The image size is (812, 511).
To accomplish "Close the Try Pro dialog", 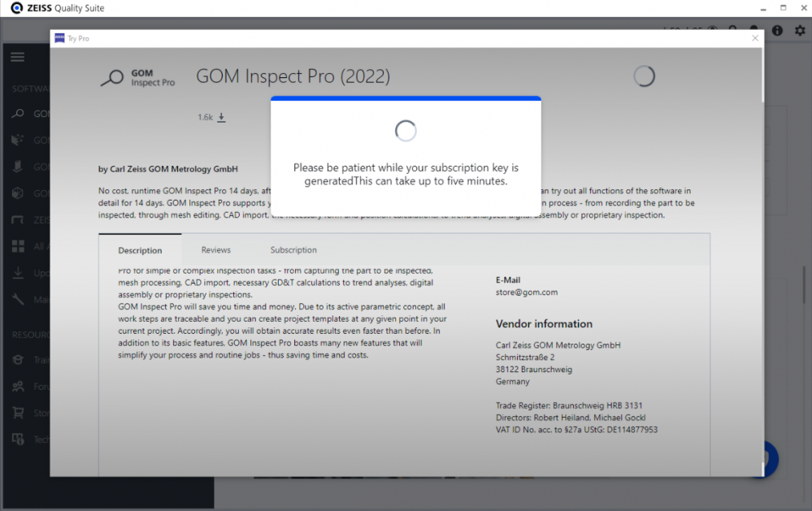I will point(754,38).
